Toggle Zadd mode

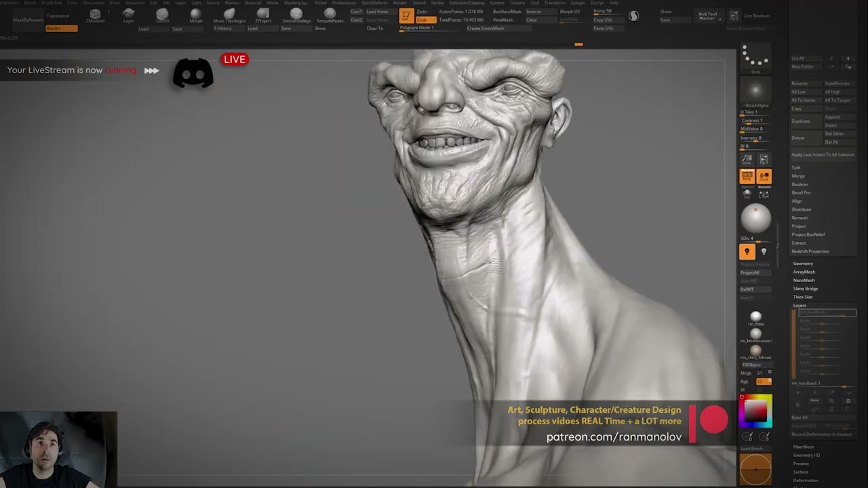(x=422, y=12)
